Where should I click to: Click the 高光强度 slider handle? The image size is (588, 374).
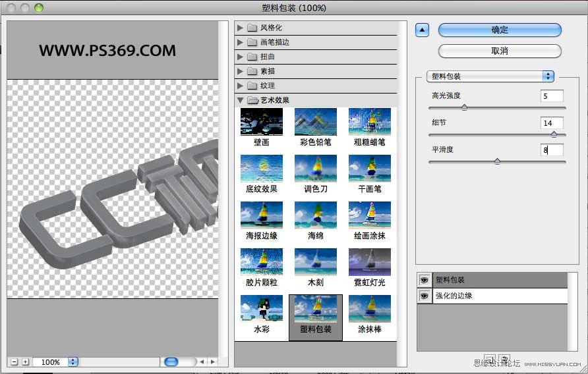click(464, 107)
